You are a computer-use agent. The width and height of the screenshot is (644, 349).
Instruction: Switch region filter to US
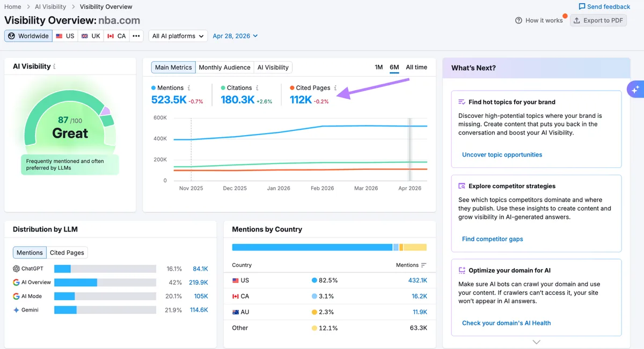(65, 36)
